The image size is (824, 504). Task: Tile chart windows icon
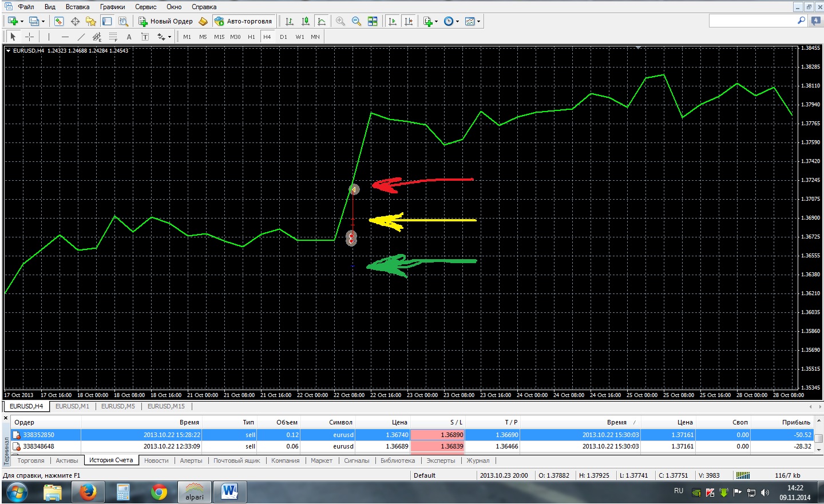[373, 21]
